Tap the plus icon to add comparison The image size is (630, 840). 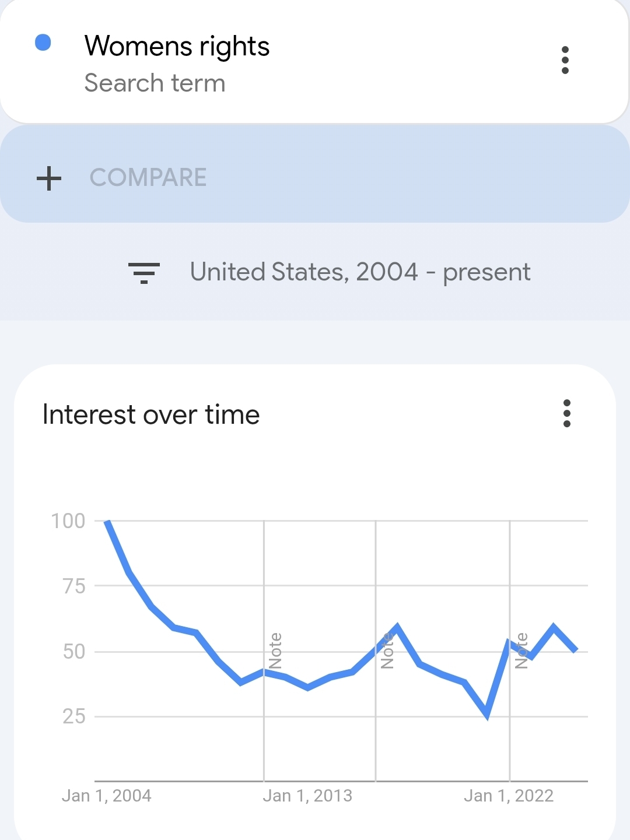click(x=49, y=178)
